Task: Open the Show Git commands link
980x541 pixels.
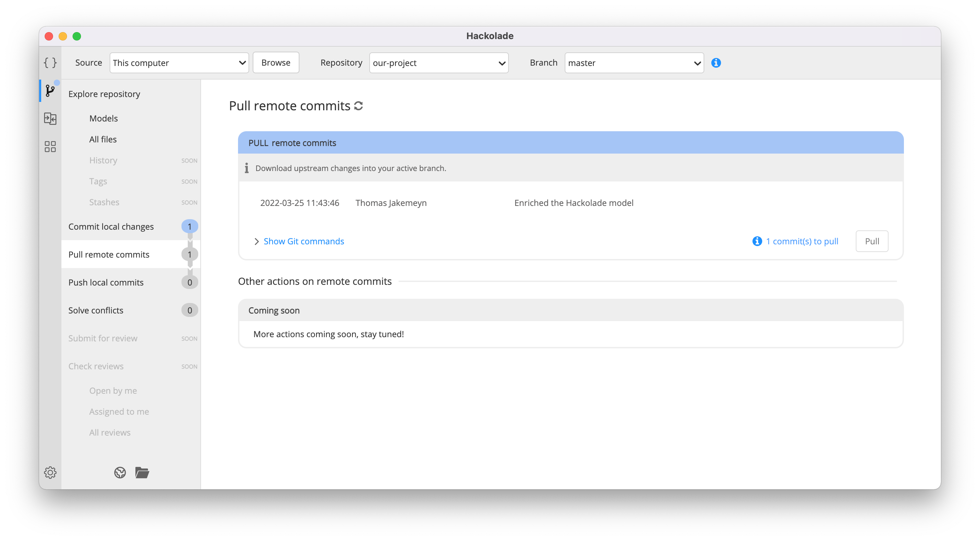Action: point(304,241)
